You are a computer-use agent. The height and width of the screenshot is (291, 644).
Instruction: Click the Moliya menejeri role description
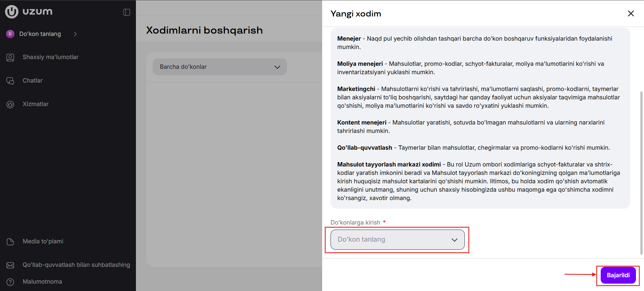coord(470,68)
